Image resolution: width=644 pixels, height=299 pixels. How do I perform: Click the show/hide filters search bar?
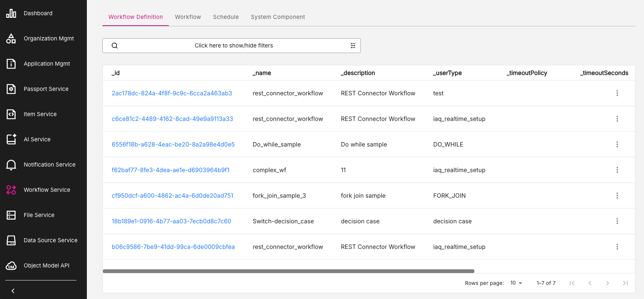(232, 46)
